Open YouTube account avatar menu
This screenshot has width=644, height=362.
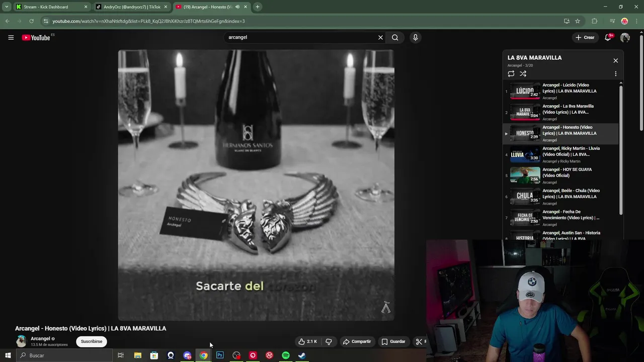pos(625,37)
